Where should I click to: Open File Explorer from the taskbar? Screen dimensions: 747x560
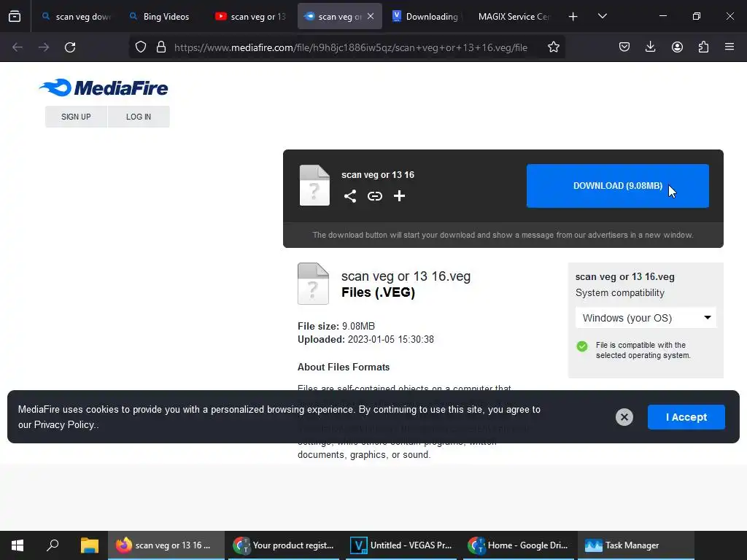89,545
